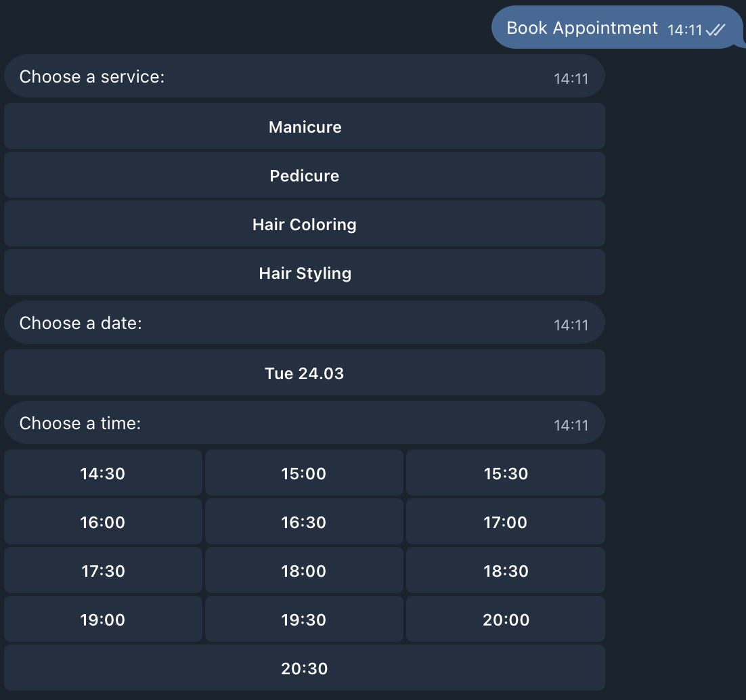Pick the 20:00 time slot
Viewport: 746px width, 700px height.
point(506,619)
